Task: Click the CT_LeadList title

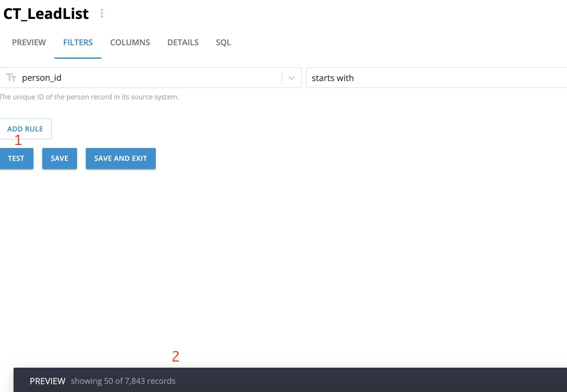Action: pos(46,14)
